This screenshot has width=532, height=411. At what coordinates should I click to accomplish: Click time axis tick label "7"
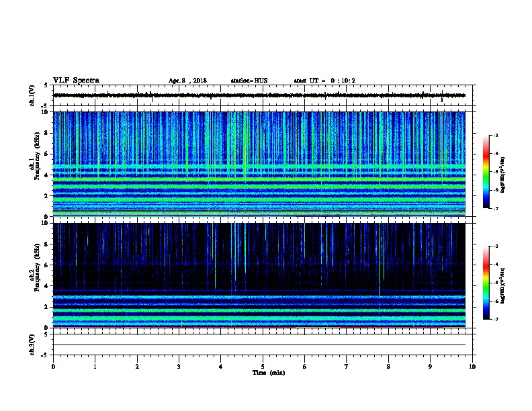(347, 367)
